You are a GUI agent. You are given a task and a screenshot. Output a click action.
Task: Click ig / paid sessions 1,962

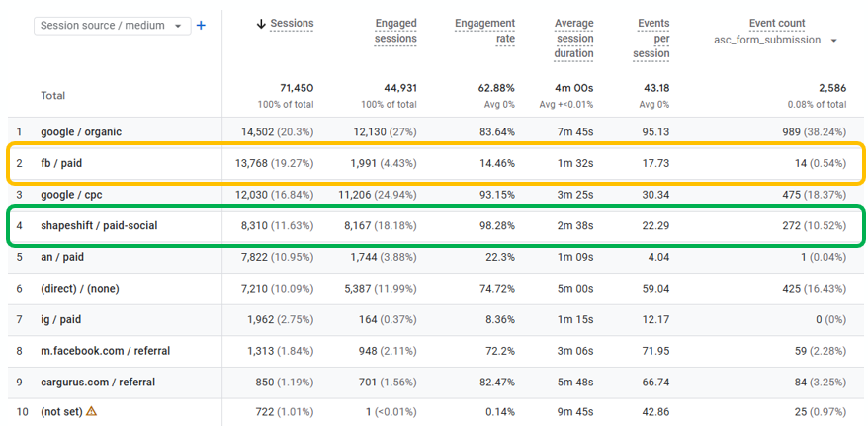tap(260, 320)
